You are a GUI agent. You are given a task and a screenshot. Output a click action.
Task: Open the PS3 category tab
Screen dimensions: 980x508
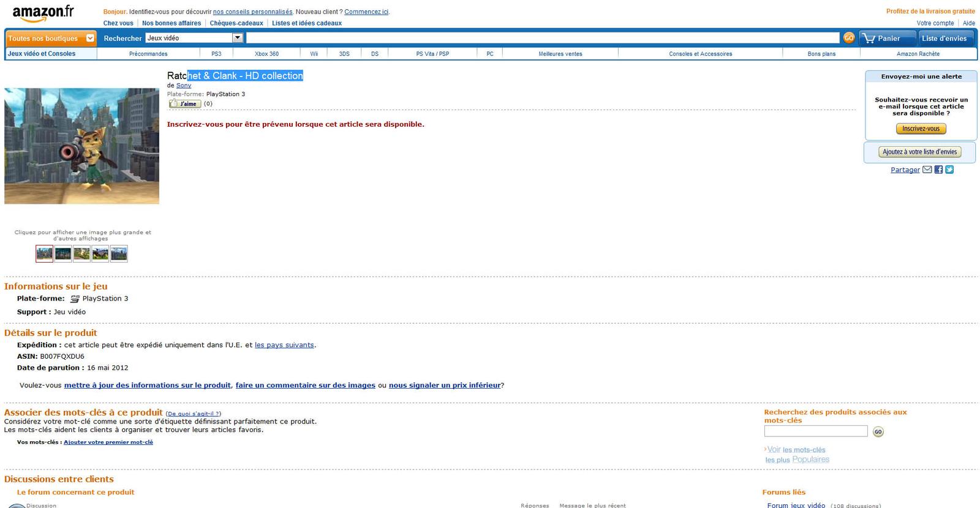[216, 54]
